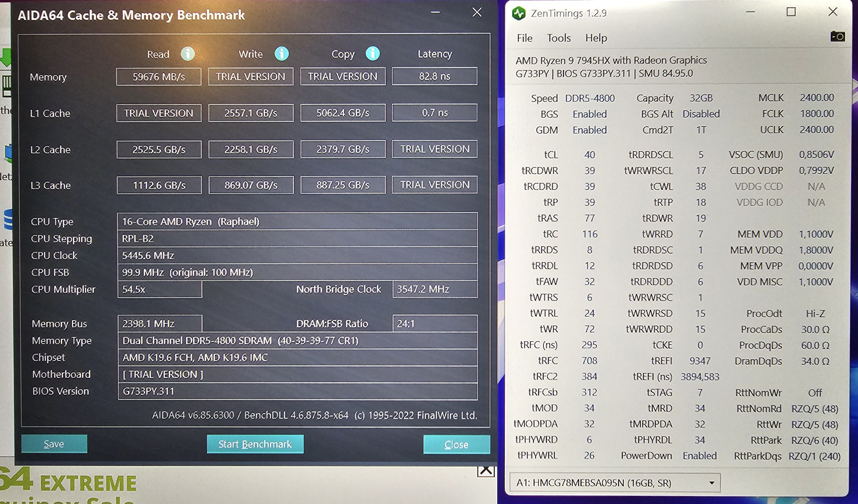Save the AIDA64 benchmark results
This screenshot has width=858, height=504.
coord(54,444)
